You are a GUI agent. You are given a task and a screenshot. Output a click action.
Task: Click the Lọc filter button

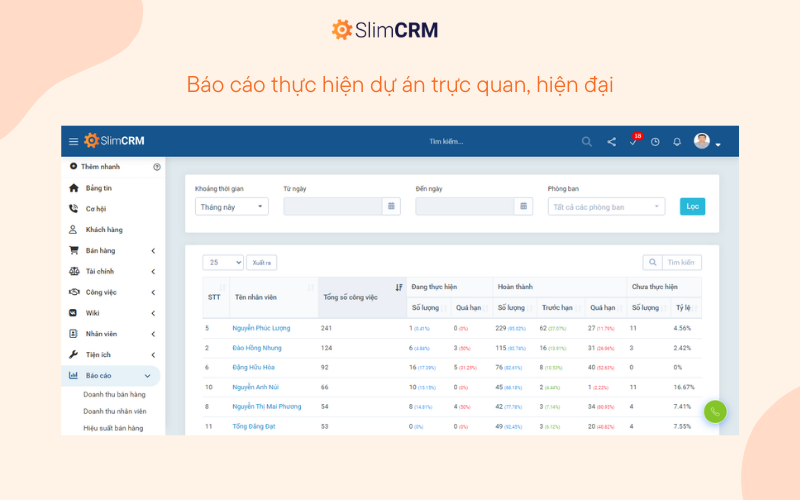pos(692,206)
